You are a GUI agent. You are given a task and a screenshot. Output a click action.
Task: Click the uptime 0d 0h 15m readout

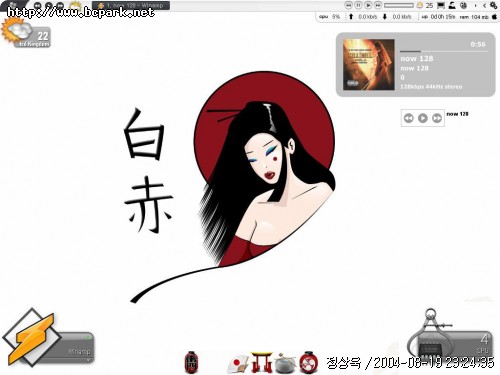[438, 17]
